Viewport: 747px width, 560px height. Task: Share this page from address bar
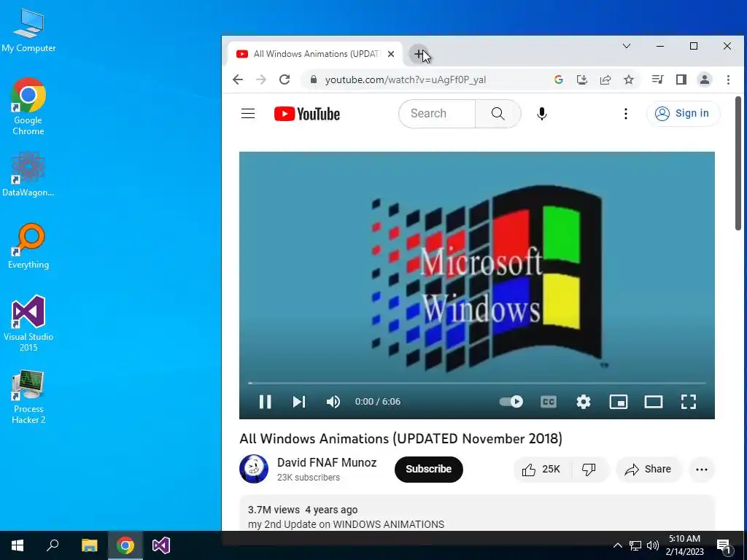click(605, 79)
